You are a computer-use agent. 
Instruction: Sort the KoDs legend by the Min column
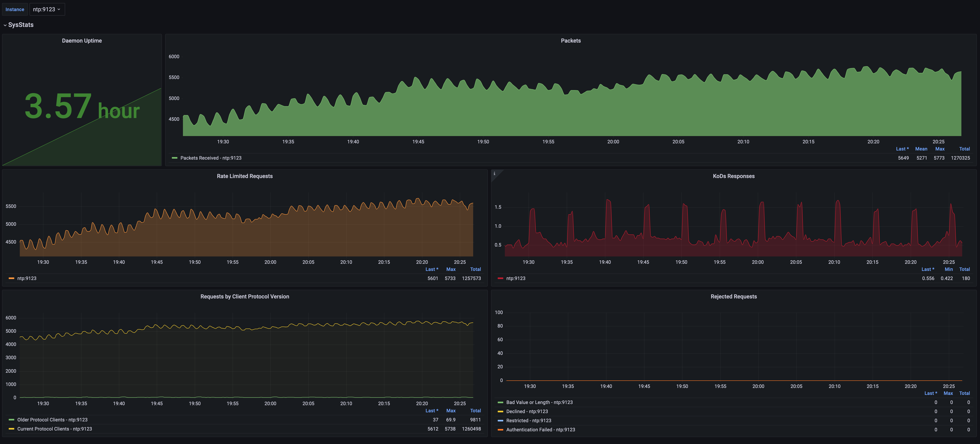(949, 269)
